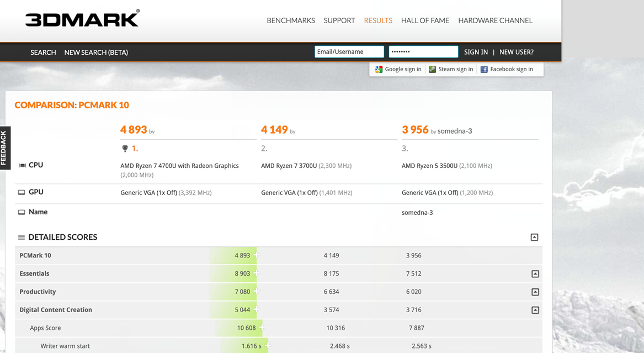644x353 pixels.
Task: Click Digital Content Creation score 3 716
Action: (x=413, y=310)
